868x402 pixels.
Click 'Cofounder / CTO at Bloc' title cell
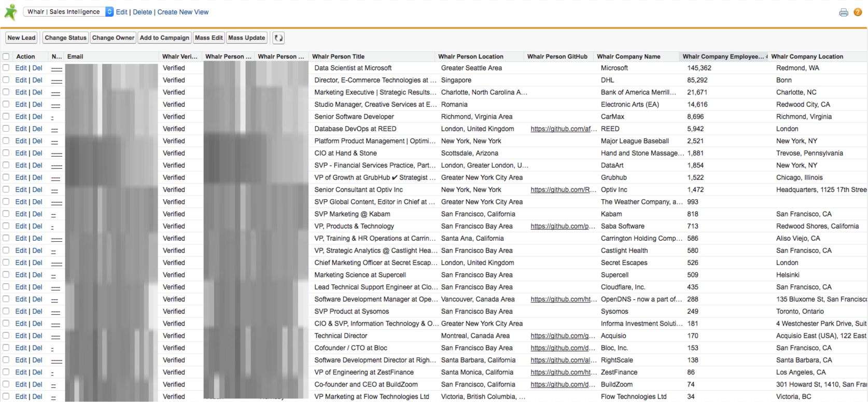point(351,348)
